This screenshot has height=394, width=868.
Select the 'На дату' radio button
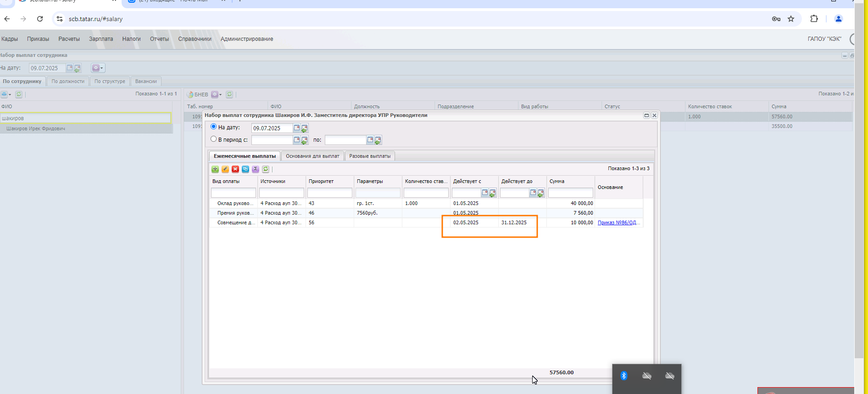point(213,127)
